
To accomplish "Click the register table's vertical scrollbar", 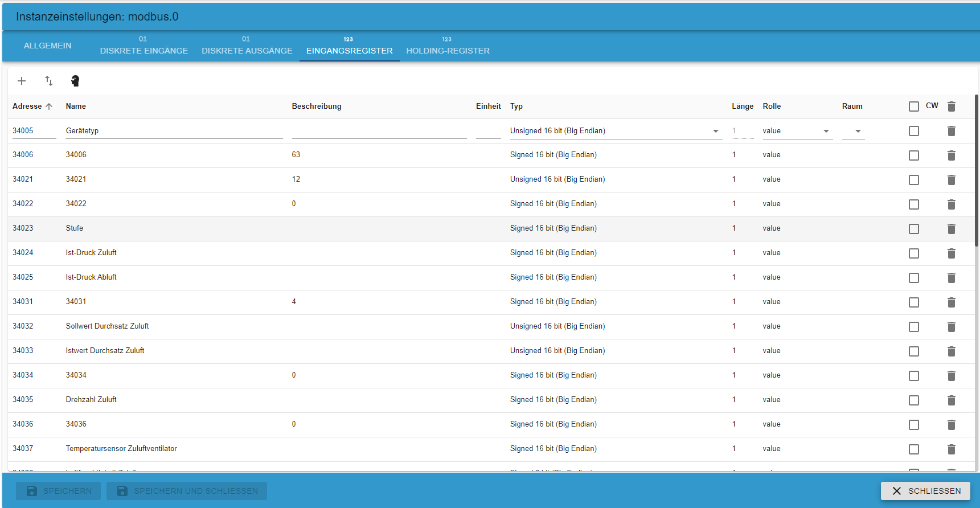I will pyautogui.click(x=977, y=171).
